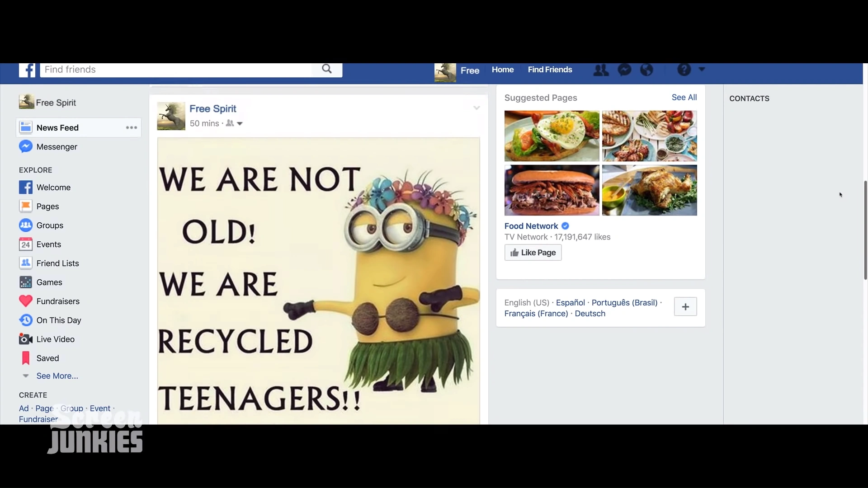Open Fundraisers in Explore sidebar
The width and height of the screenshot is (868, 488).
point(57,301)
